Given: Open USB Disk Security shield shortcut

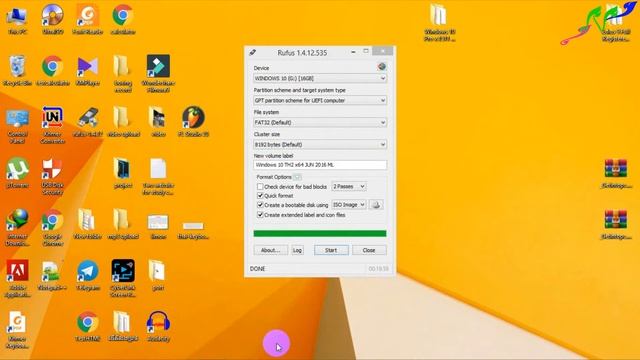Looking at the screenshot, I should pos(52,177).
